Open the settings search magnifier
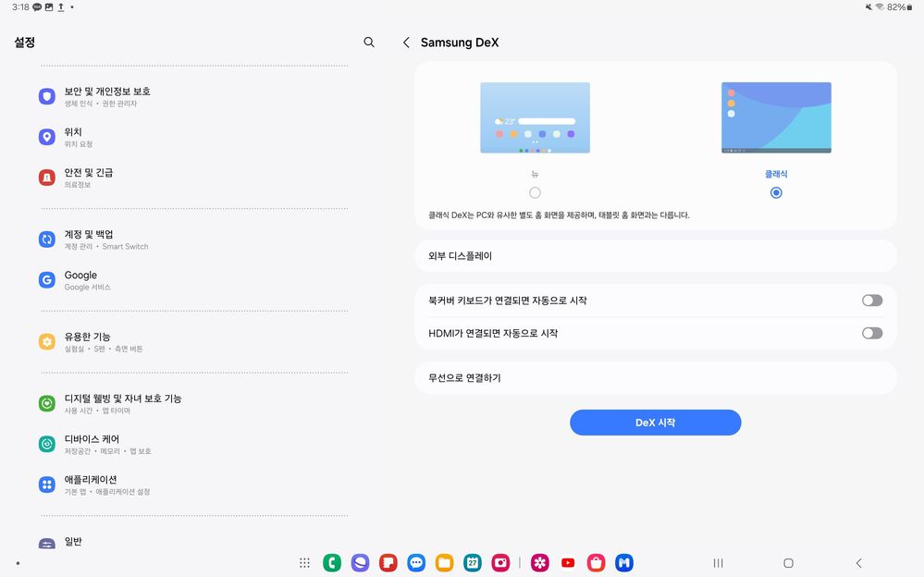This screenshot has height=577, width=924. [x=369, y=43]
